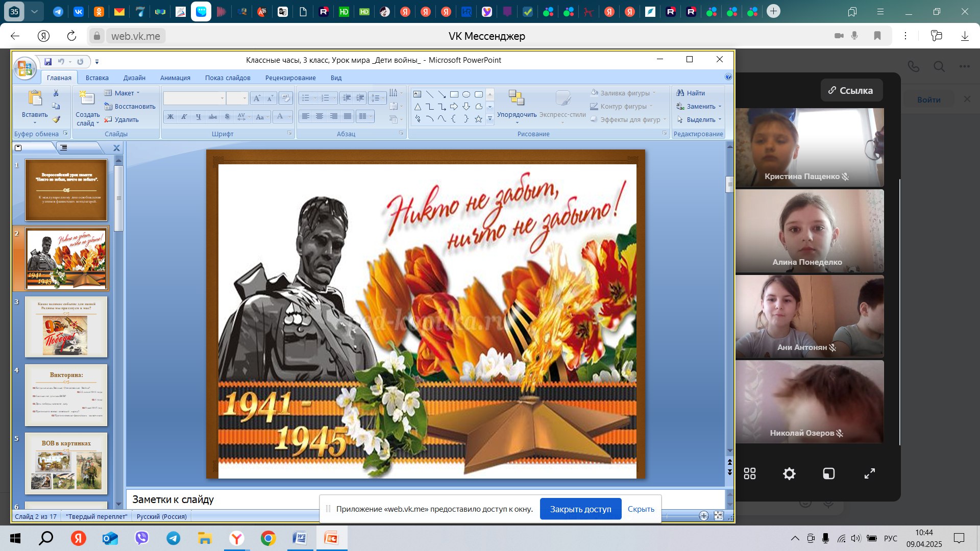Open the font name combo box
This screenshot has height=551, width=980.
(194, 98)
